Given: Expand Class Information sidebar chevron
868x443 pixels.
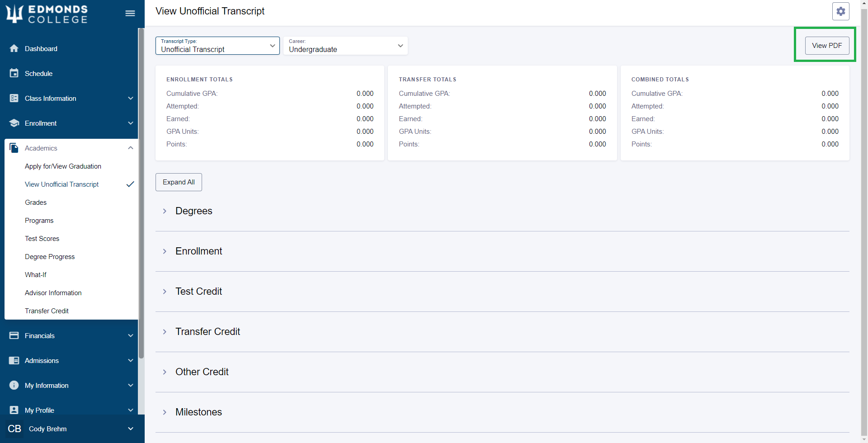Looking at the screenshot, I should point(131,98).
